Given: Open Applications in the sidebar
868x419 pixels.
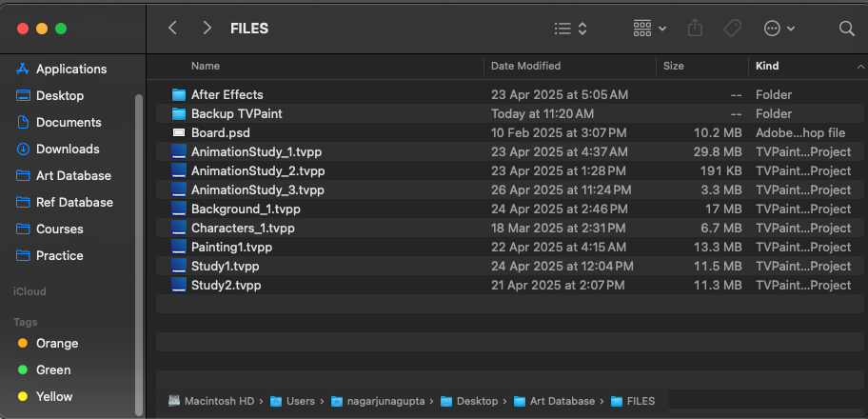Looking at the screenshot, I should point(71,70).
